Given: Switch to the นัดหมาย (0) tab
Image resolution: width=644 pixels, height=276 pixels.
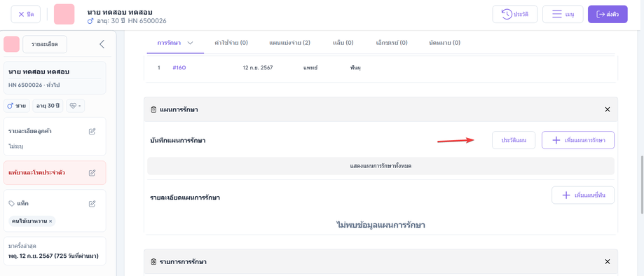Looking at the screenshot, I should click(445, 43).
